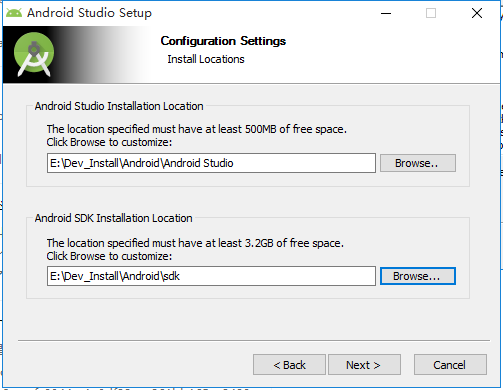The image size is (503, 390).
Task: Click the Android robot icon in title bar
Action: click(14, 13)
